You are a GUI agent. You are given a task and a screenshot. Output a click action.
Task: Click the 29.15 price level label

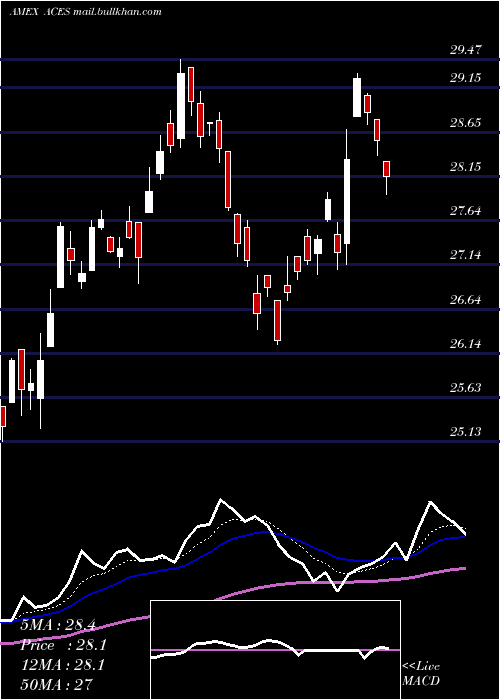tap(466, 78)
